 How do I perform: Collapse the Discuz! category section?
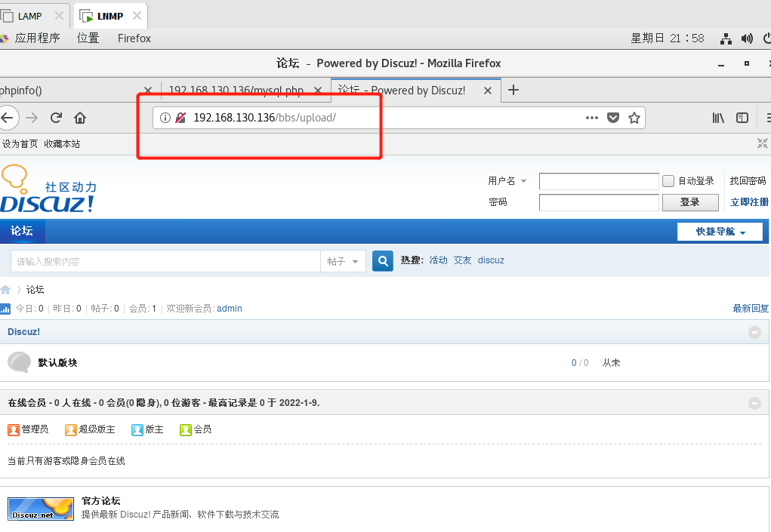(755, 333)
